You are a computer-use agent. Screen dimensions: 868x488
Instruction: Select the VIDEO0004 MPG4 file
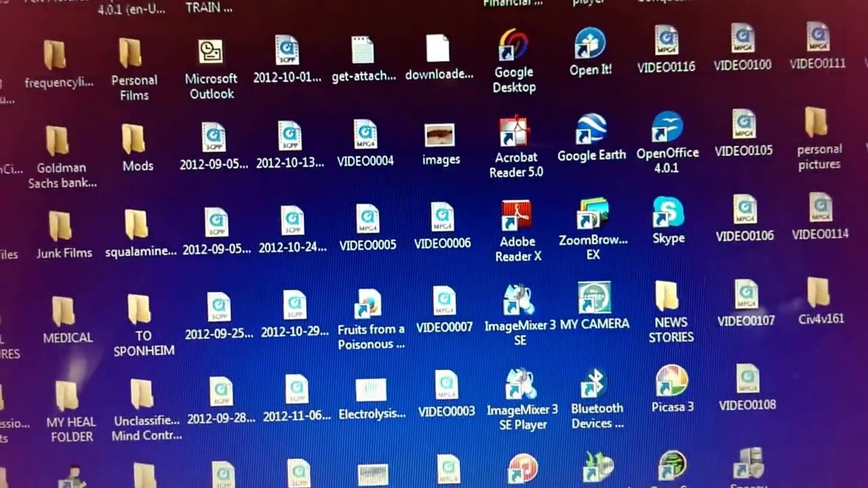pos(365,134)
